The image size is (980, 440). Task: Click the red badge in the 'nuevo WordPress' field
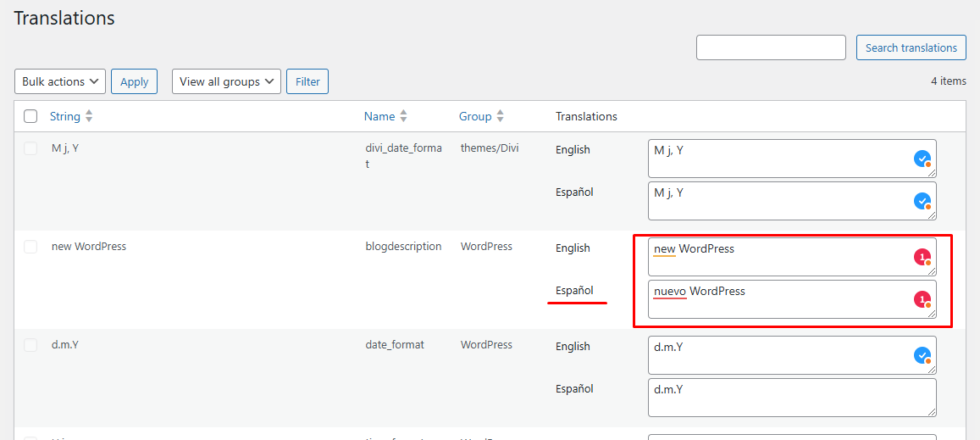(922, 300)
